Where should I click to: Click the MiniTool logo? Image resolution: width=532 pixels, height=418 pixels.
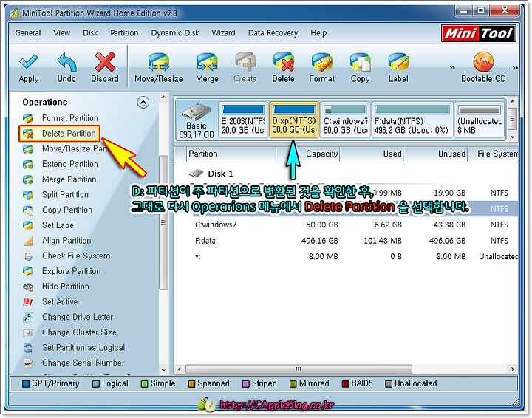pos(478,33)
